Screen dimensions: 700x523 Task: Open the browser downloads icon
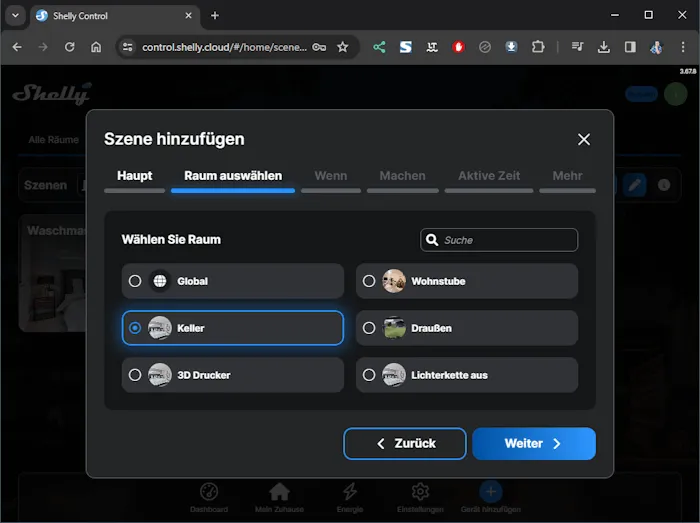pyautogui.click(x=604, y=47)
